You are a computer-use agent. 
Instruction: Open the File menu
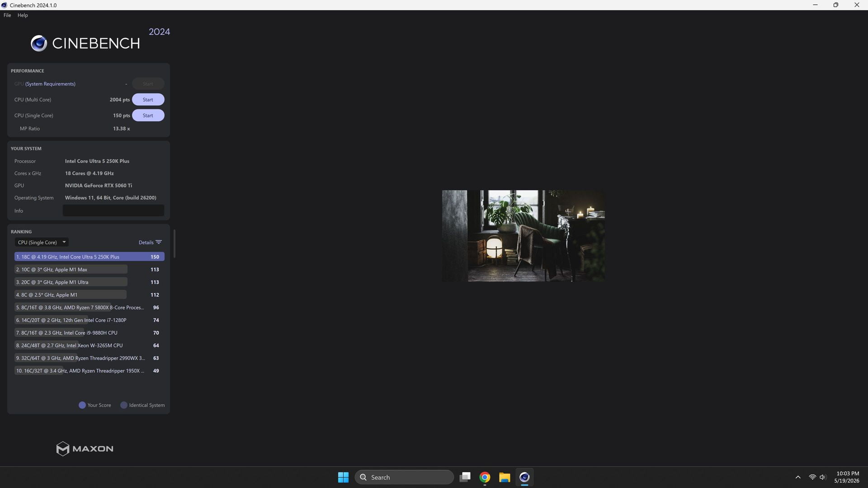[x=7, y=15]
